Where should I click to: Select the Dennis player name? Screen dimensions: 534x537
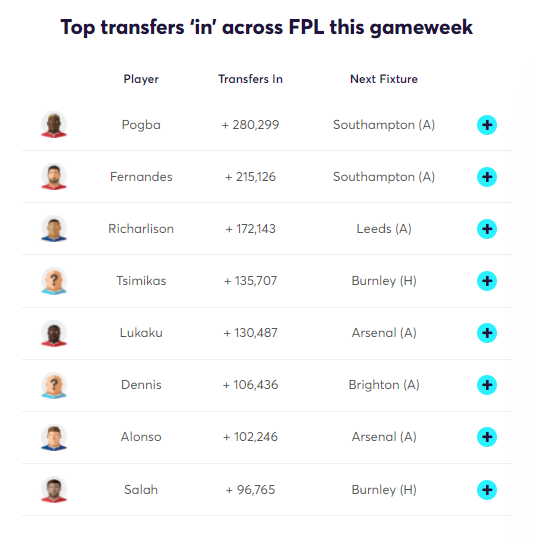[x=141, y=385]
